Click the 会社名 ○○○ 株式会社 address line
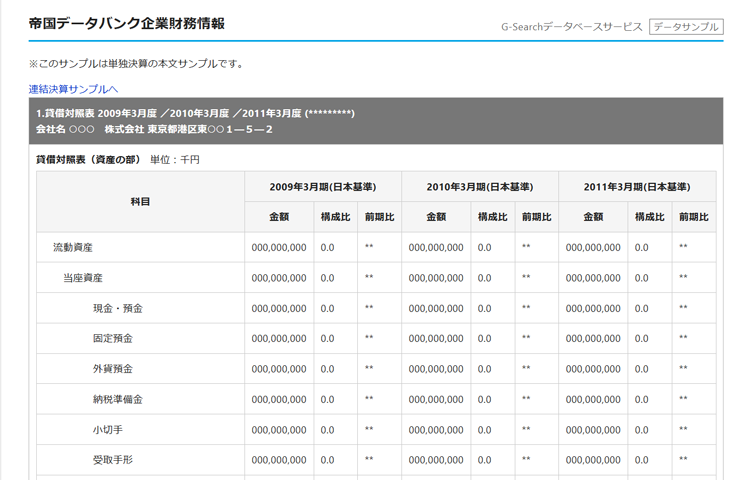 pyautogui.click(x=154, y=129)
